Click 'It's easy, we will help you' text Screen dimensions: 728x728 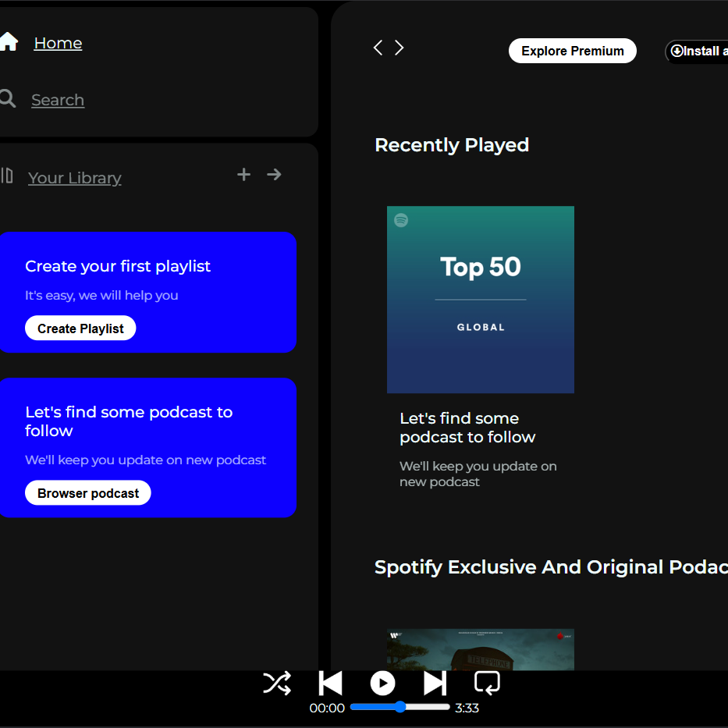[x=101, y=295]
